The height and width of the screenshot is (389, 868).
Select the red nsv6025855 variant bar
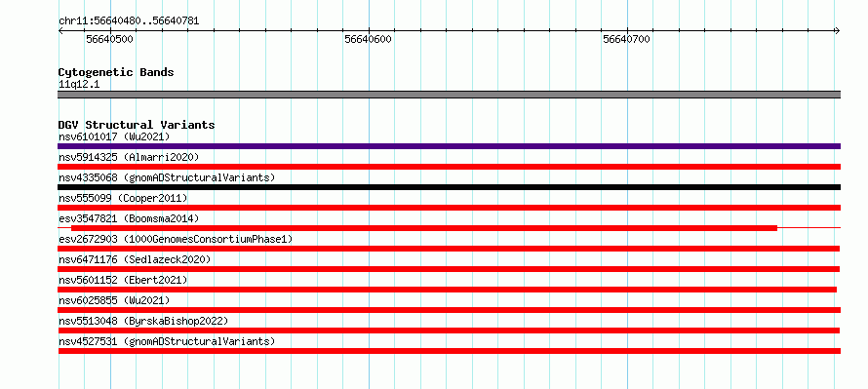pyautogui.click(x=449, y=310)
